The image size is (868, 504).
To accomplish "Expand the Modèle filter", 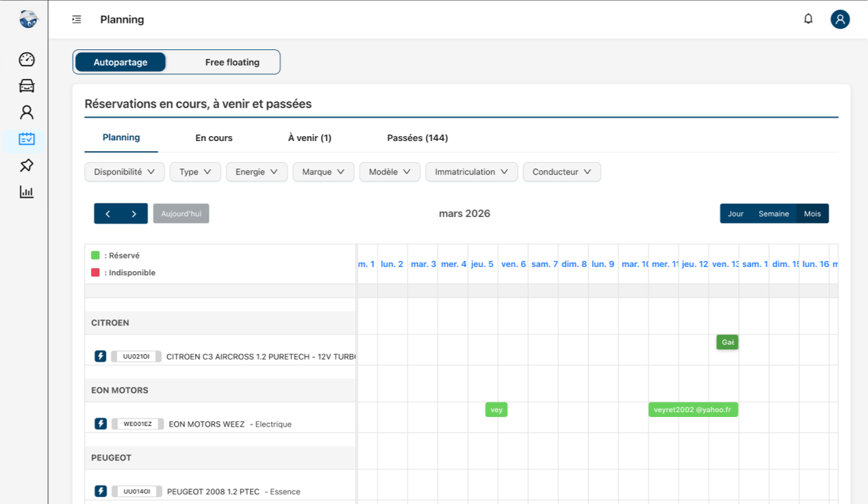I will 390,172.
